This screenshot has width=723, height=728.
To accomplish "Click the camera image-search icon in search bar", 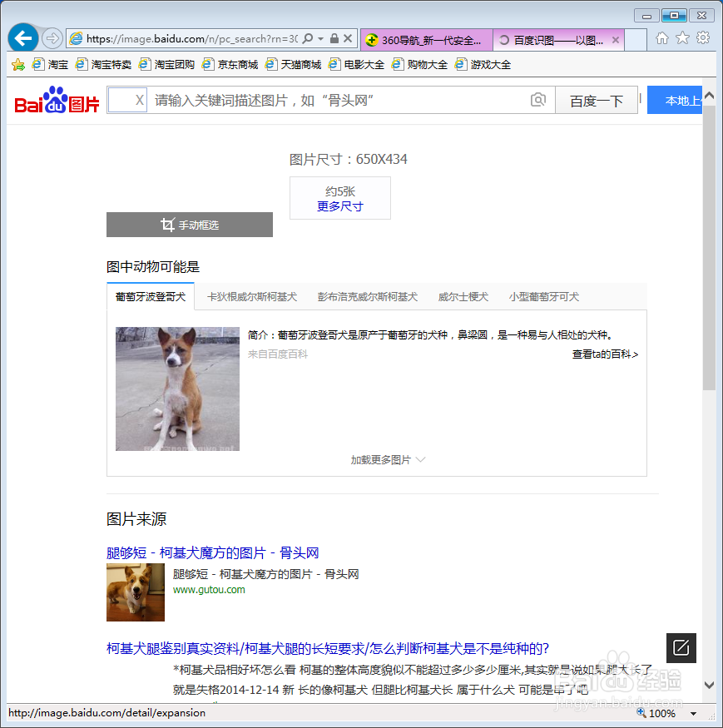I will tap(538, 99).
